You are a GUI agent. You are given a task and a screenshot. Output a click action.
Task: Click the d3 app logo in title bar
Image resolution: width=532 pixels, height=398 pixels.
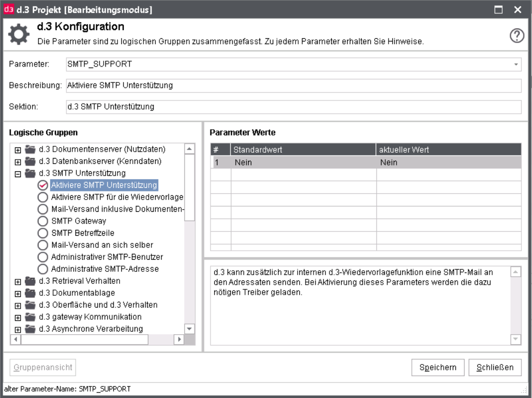[x=9, y=9]
